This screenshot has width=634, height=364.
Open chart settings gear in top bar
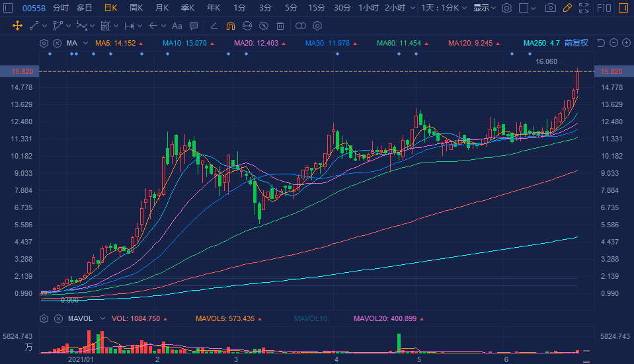point(506,8)
